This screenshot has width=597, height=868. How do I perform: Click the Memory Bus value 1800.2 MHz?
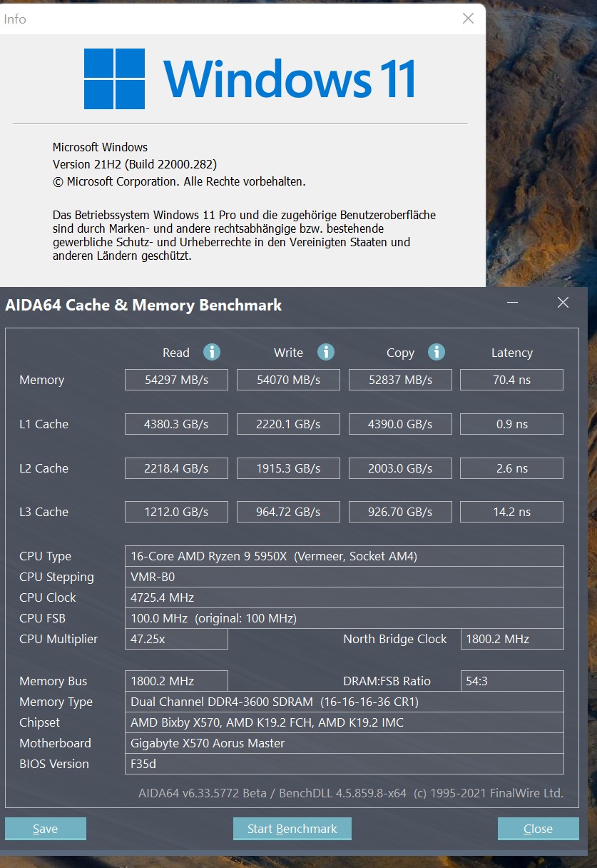[176, 681]
